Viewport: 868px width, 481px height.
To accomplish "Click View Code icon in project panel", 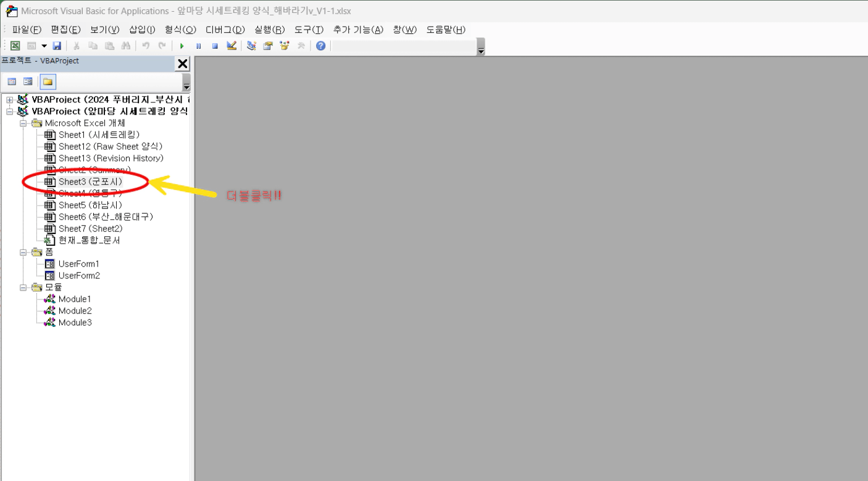I will click(12, 82).
